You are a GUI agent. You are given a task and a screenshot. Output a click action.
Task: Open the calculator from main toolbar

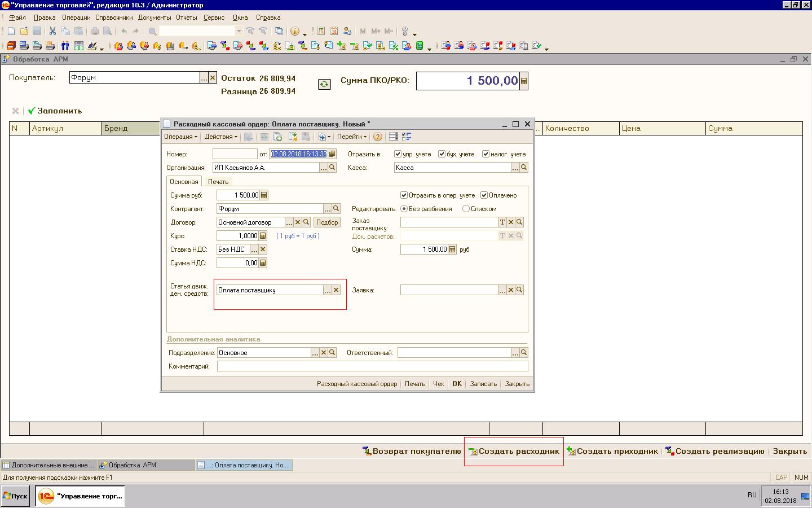pos(321,32)
